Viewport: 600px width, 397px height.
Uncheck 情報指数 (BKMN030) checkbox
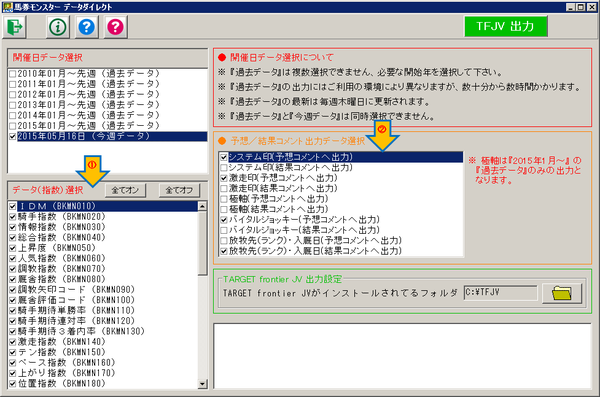tap(13, 227)
